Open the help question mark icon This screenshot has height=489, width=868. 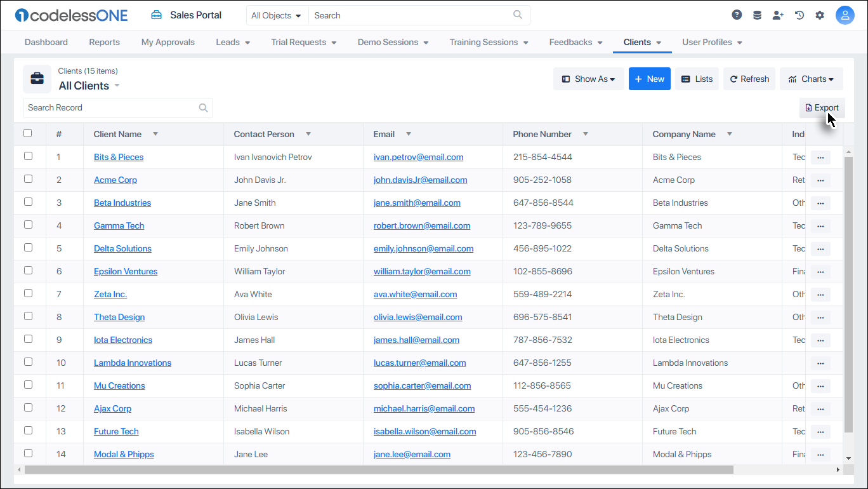pos(737,15)
